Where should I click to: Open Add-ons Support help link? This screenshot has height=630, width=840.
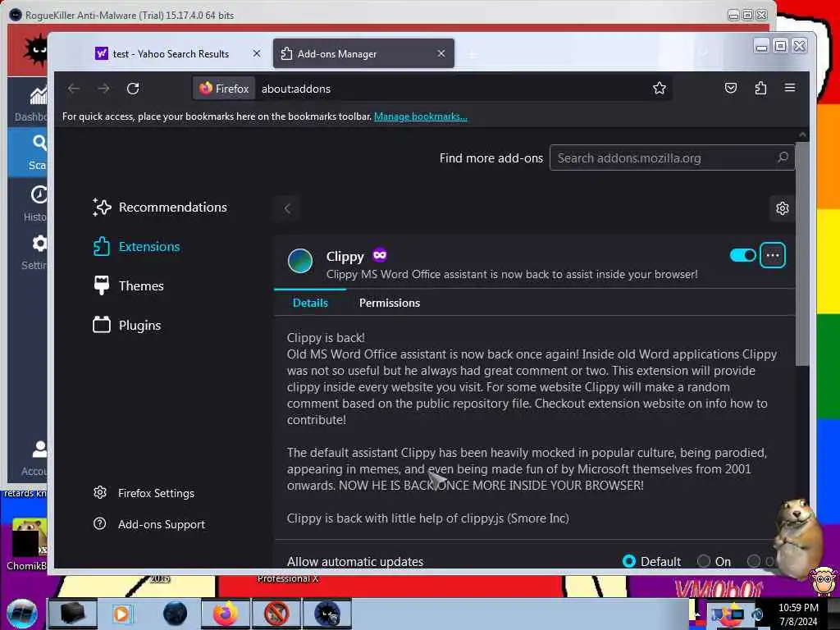pyautogui.click(x=149, y=524)
